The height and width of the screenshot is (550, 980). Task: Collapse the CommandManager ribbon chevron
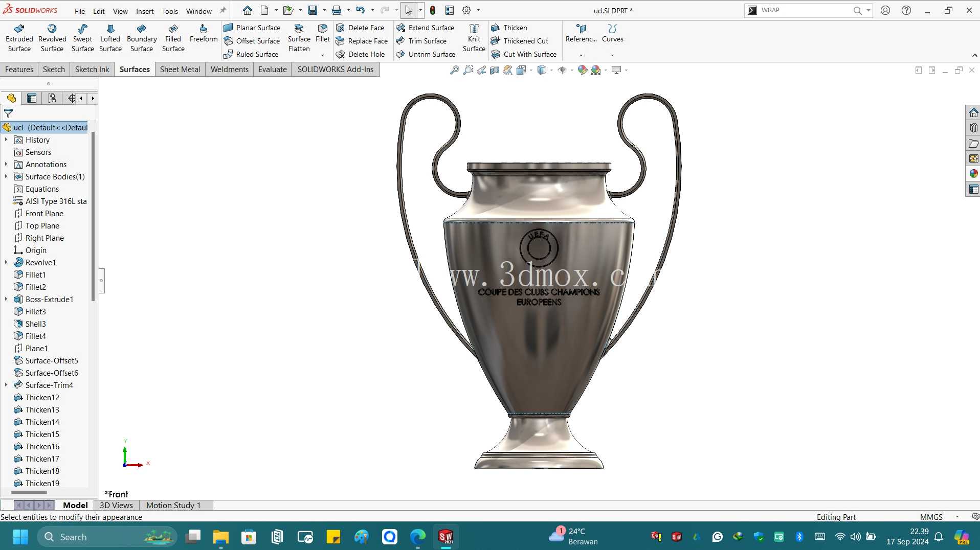(974, 55)
